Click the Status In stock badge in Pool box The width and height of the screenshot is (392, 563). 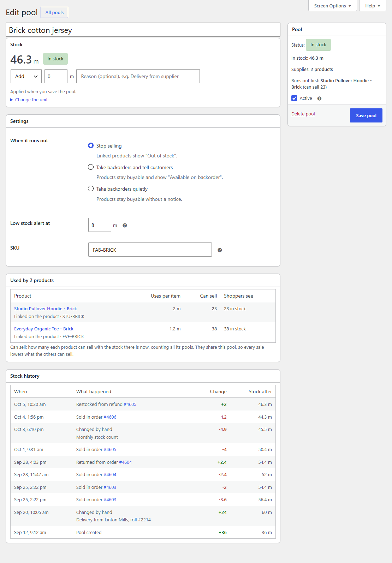(x=318, y=45)
